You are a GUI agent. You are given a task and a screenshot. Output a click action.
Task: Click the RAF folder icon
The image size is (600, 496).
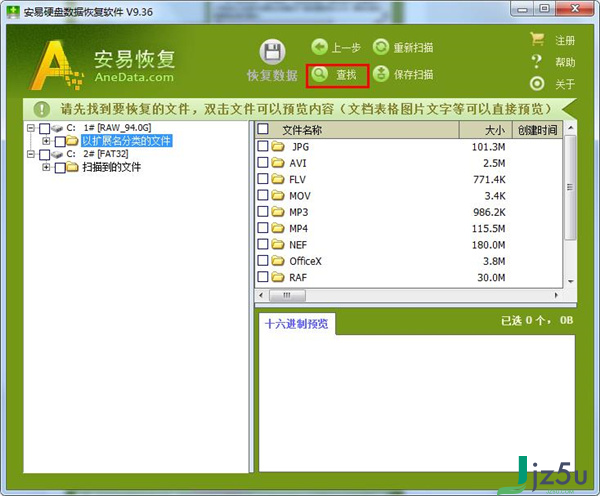[278, 277]
